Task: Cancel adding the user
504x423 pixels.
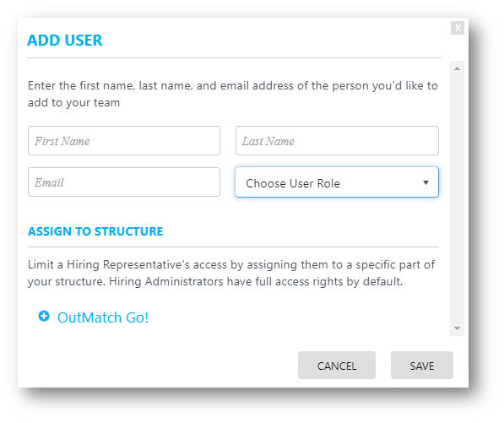Action: [337, 365]
